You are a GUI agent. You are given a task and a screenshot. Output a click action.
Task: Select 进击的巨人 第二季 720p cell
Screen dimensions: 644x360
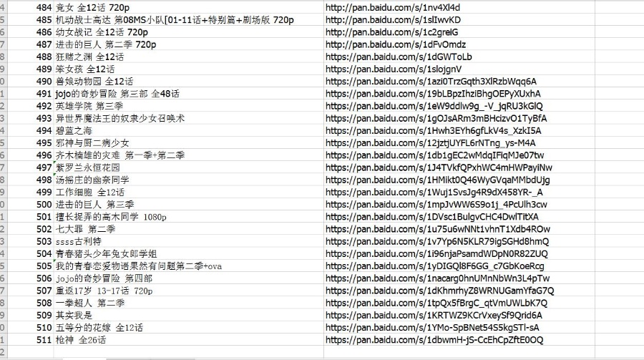click(x=188, y=44)
